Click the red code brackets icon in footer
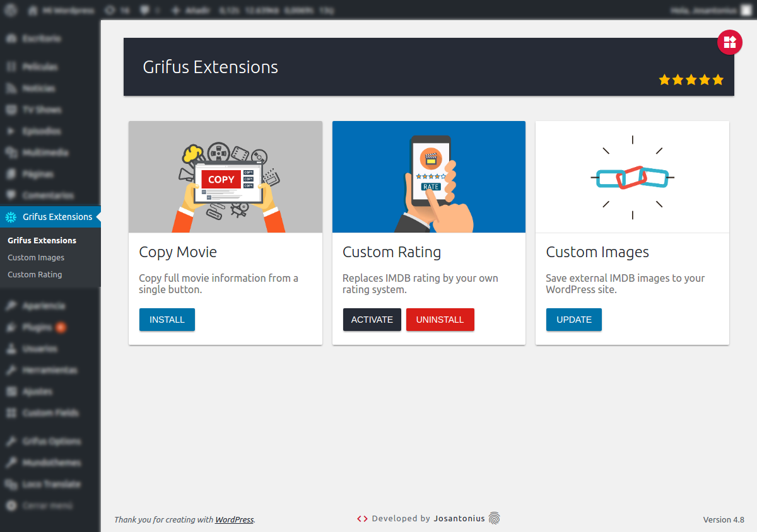 [x=362, y=519]
